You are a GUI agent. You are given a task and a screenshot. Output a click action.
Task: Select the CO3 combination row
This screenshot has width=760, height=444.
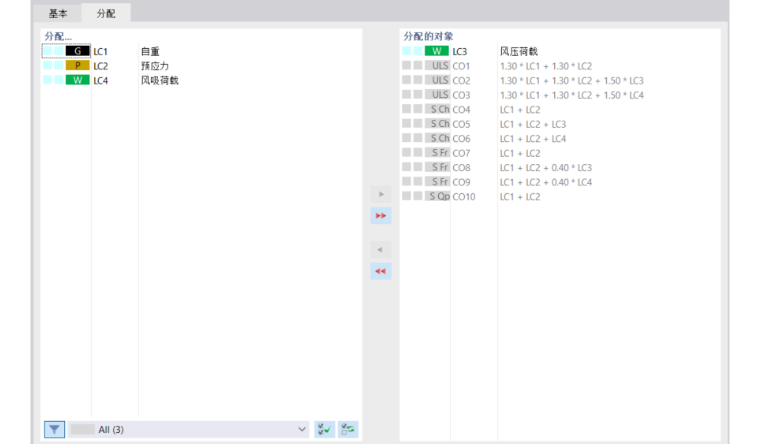(560, 95)
